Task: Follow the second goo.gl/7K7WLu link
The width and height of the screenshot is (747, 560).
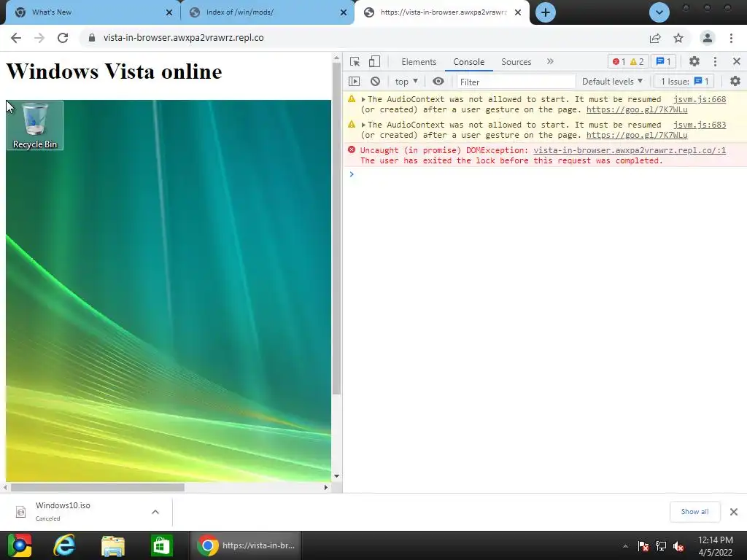Action: click(x=637, y=135)
